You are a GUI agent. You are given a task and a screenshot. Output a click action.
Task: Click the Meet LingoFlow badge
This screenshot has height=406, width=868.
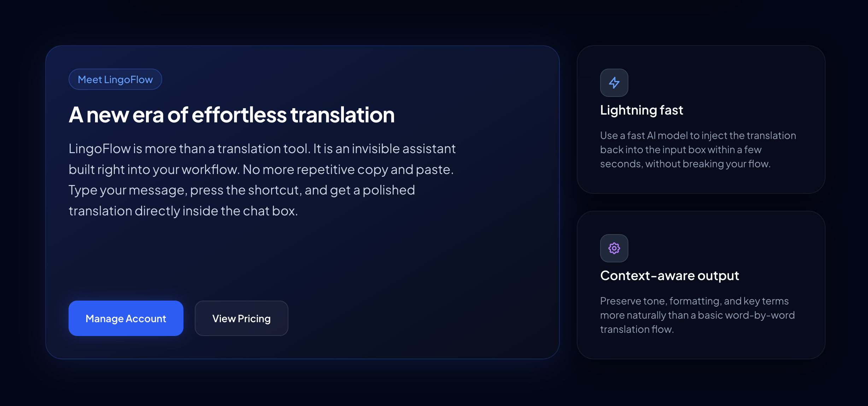tap(115, 79)
